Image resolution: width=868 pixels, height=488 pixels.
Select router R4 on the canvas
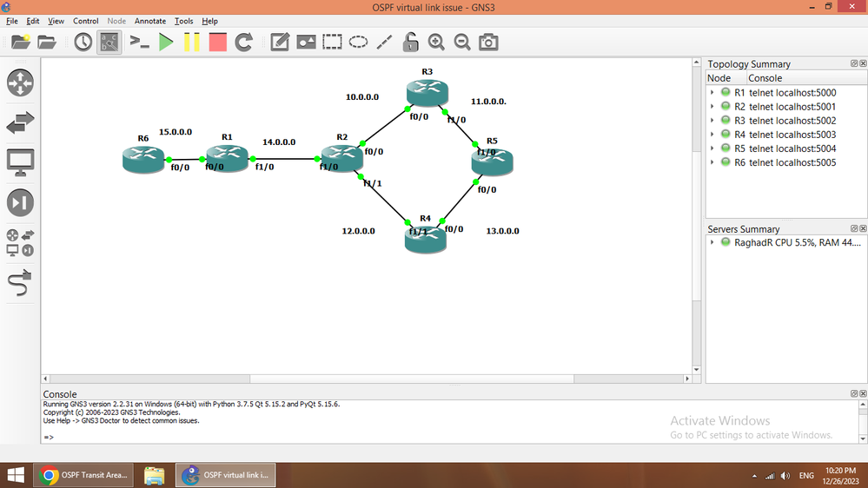(425, 240)
